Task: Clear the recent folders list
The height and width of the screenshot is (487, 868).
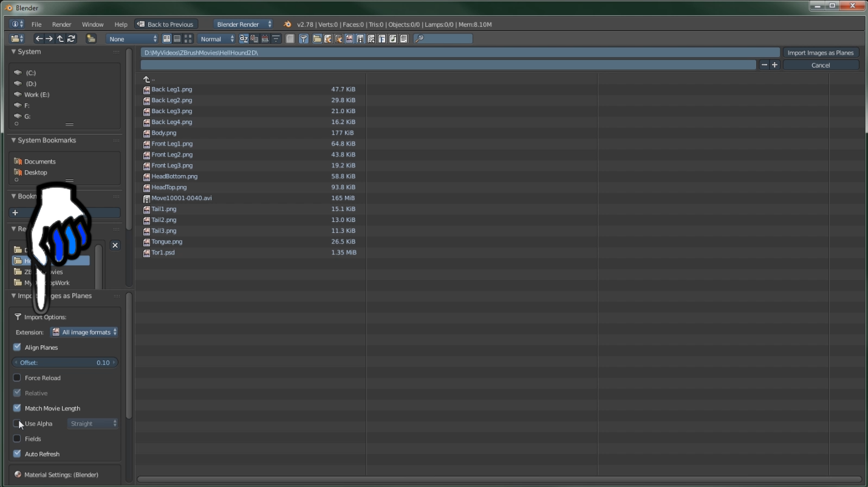Action: click(115, 245)
